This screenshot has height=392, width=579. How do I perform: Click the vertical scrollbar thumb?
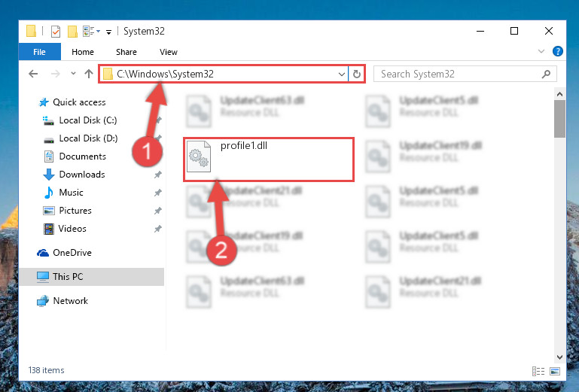pos(559,119)
